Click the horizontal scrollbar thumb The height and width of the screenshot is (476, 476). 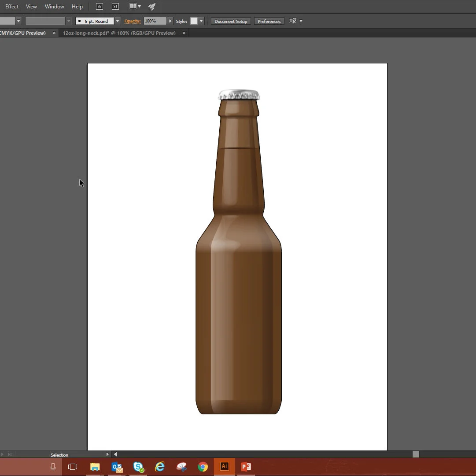point(416,454)
